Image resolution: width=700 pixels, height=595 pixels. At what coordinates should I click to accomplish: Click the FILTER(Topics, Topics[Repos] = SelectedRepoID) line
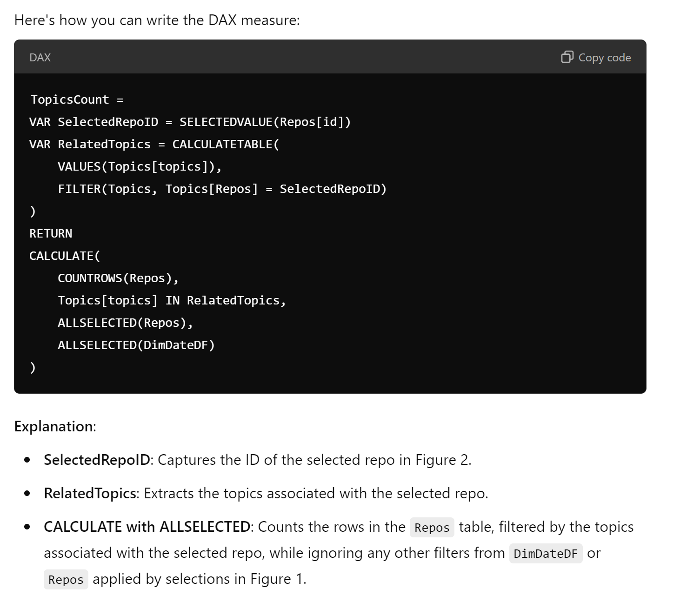click(222, 189)
